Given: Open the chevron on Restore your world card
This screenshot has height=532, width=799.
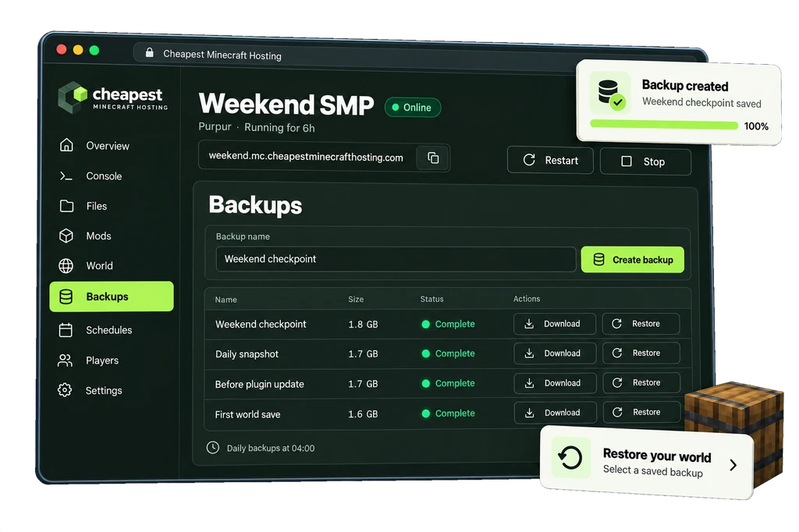Looking at the screenshot, I should tap(733, 465).
